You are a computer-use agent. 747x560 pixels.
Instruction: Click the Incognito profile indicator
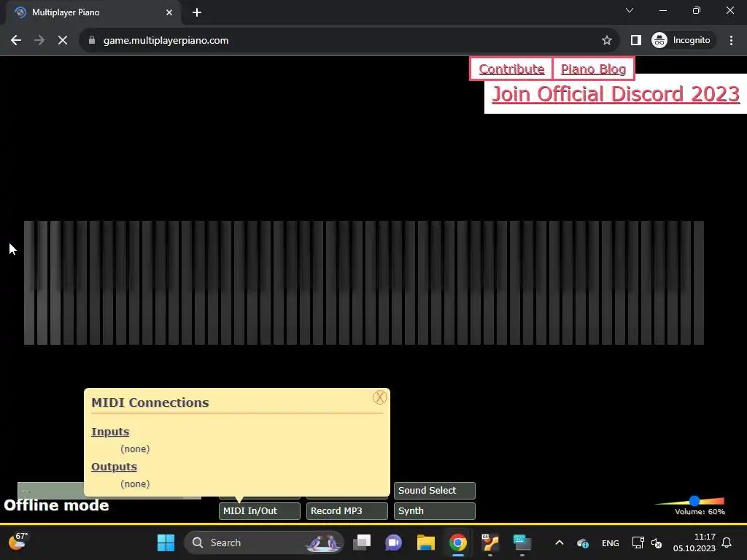(681, 41)
